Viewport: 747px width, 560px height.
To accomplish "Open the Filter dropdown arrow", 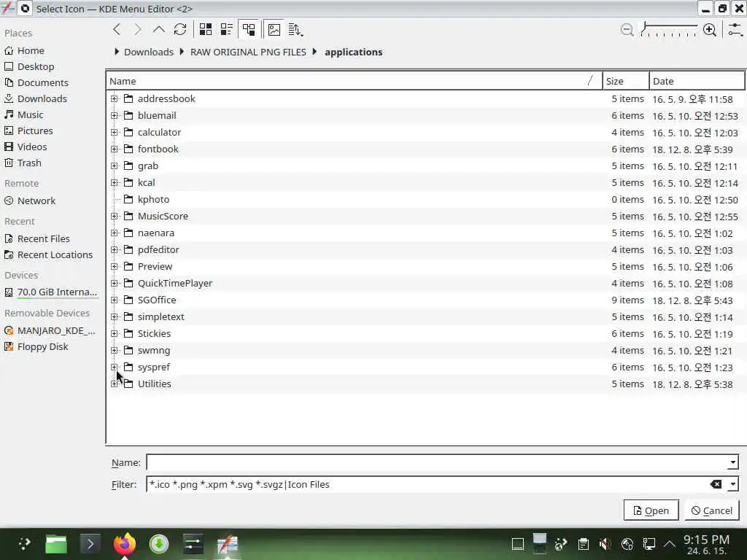I will click(x=732, y=484).
